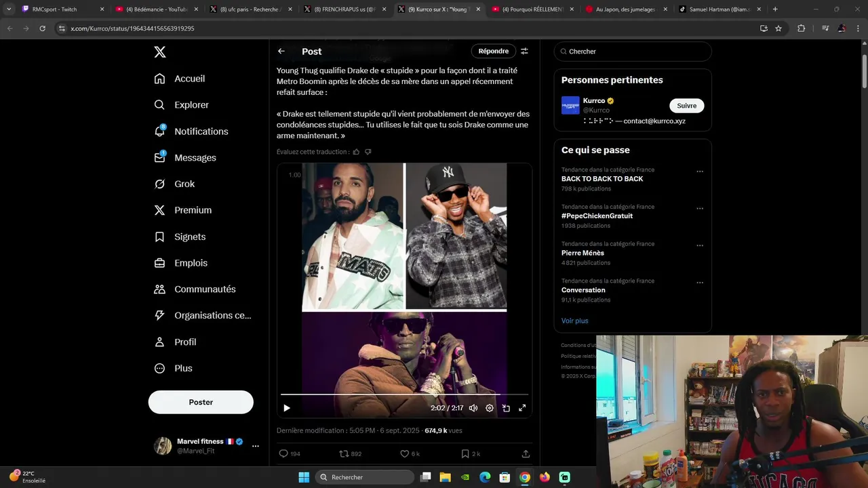This screenshot has width=868, height=488.
Task: Switch to Bédémancie YouTube tab
Action: pos(157,9)
